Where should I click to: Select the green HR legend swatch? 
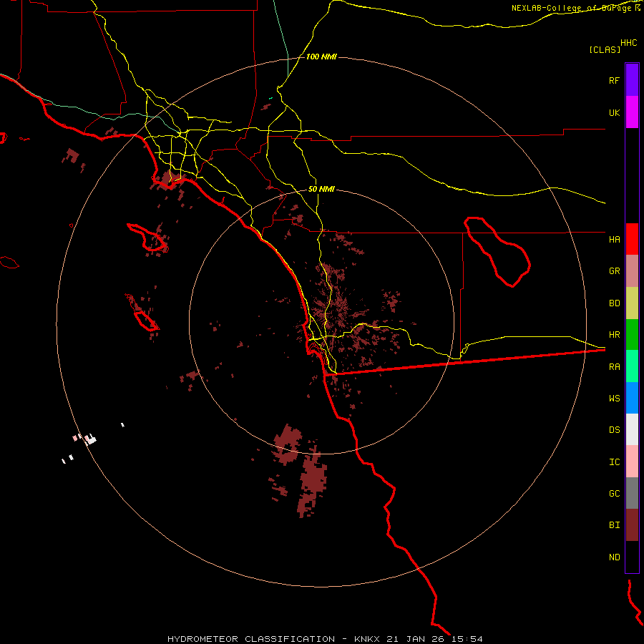[632, 335]
